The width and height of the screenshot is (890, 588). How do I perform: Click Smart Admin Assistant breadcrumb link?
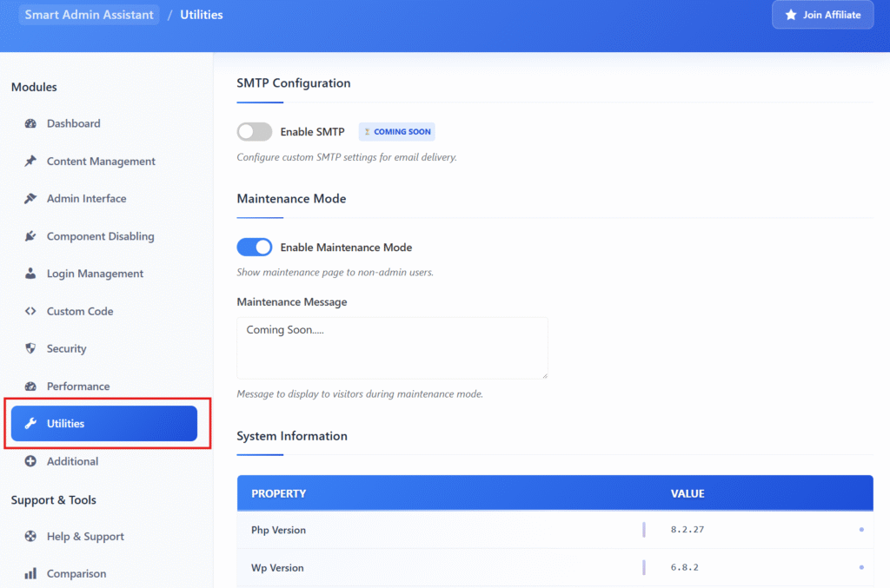coord(90,15)
